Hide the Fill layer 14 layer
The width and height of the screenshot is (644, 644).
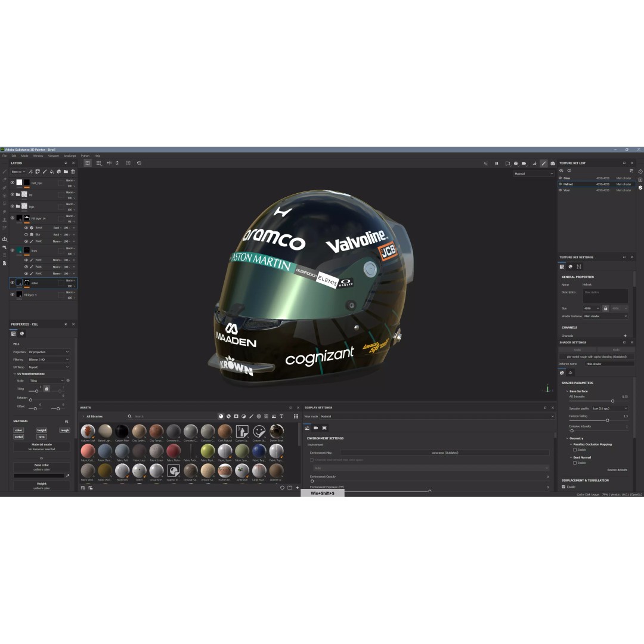(x=13, y=218)
